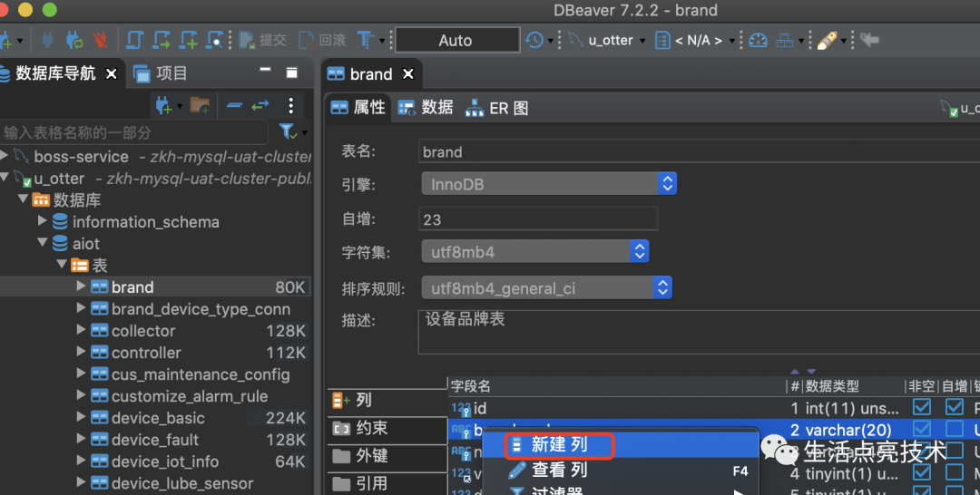Maximize the navigator panel

point(291,73)
